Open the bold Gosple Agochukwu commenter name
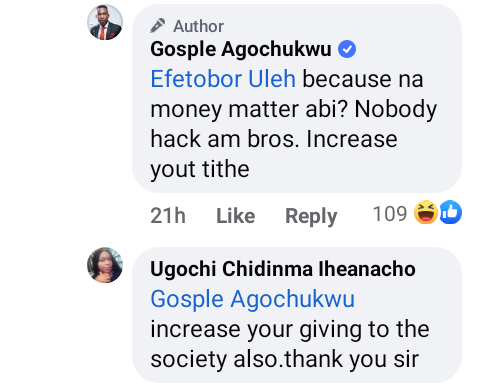 pos(241,49)
